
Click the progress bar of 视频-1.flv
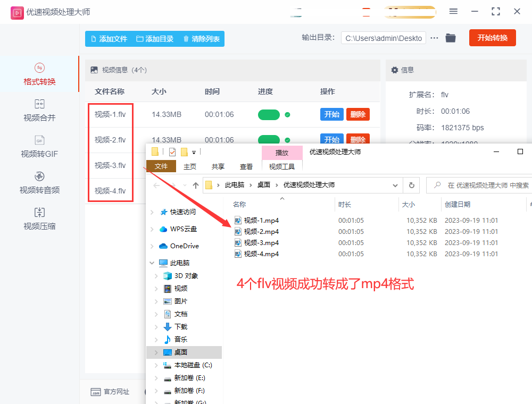click(269, 115)
